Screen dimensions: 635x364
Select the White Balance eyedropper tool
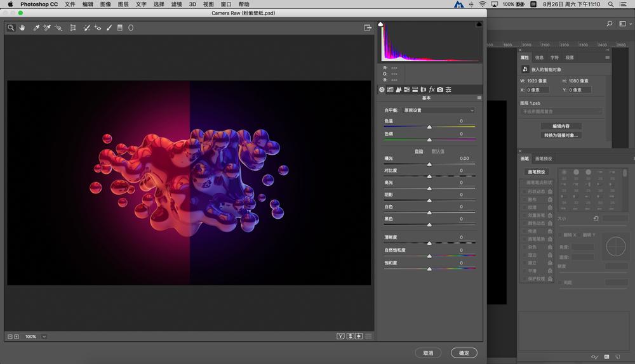pos(36,28)
